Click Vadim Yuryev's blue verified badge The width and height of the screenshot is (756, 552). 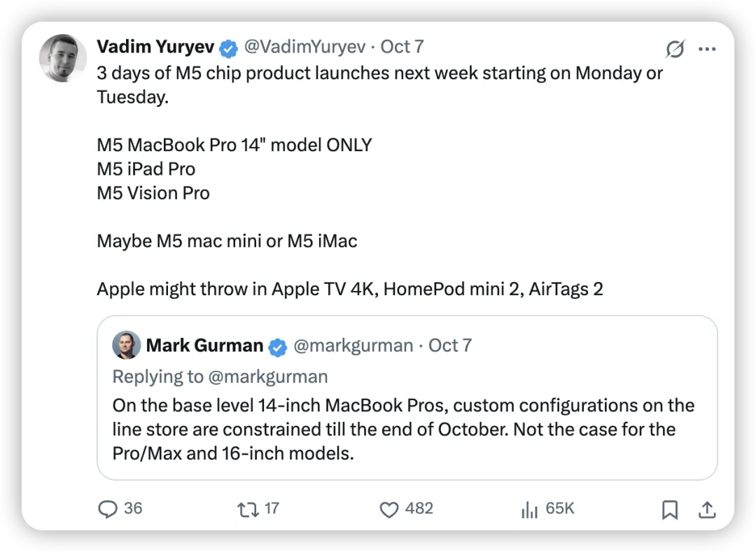228,48
